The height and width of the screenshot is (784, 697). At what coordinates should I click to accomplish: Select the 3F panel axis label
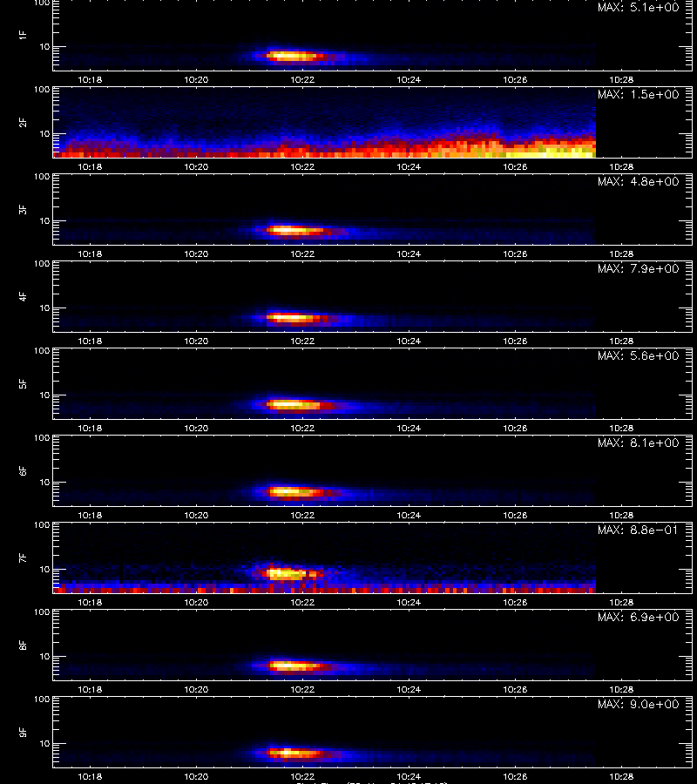23,209
